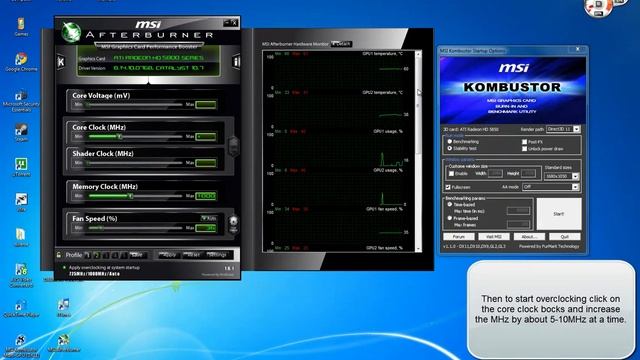Click the Save profile button in Afterburner

138,255
